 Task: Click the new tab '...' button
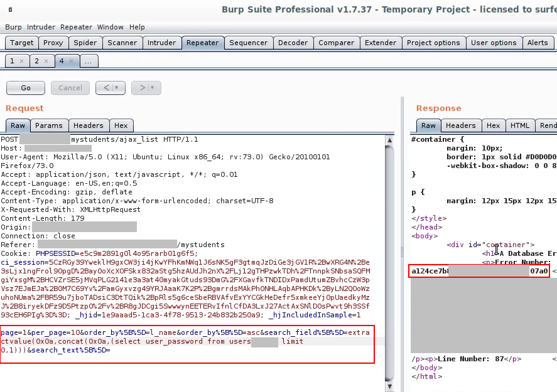coord(89,61)
